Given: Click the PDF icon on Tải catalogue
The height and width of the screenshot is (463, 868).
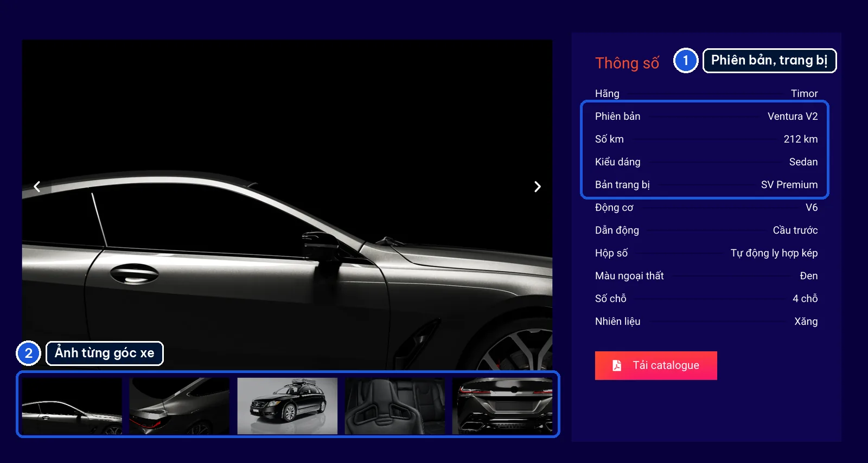Looking at the screenshot, I should coord(617,365).
